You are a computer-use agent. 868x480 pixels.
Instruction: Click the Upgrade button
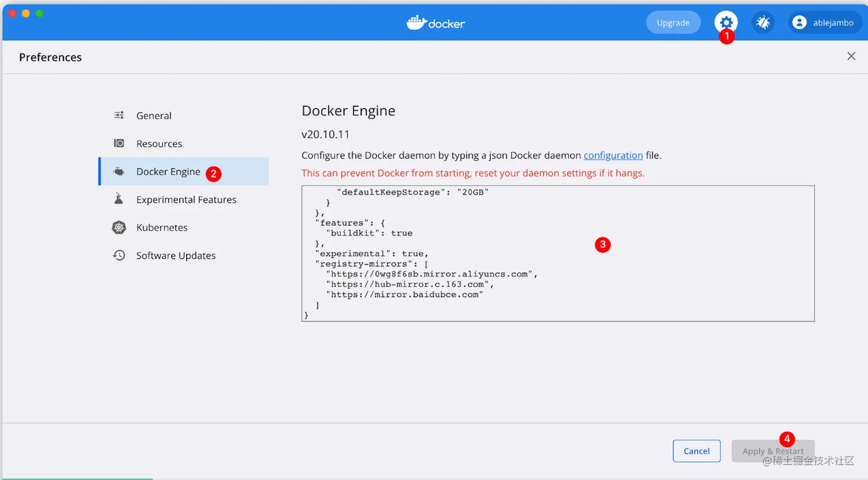[673, 22]
